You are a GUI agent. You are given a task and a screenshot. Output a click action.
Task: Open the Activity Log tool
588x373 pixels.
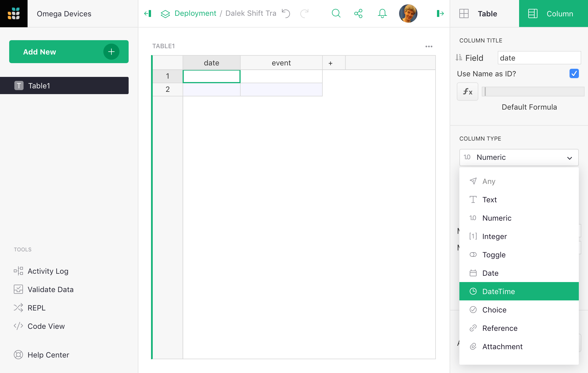48,271
